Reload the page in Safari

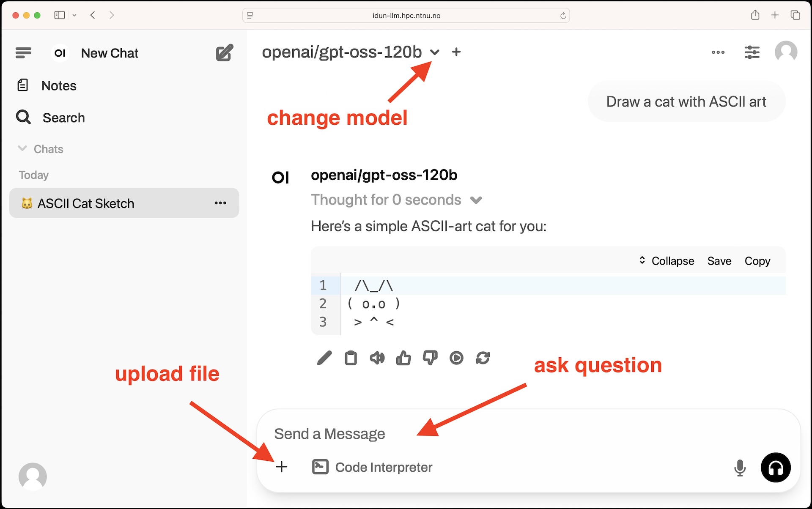pyautogui.click(x=563, y=16)
